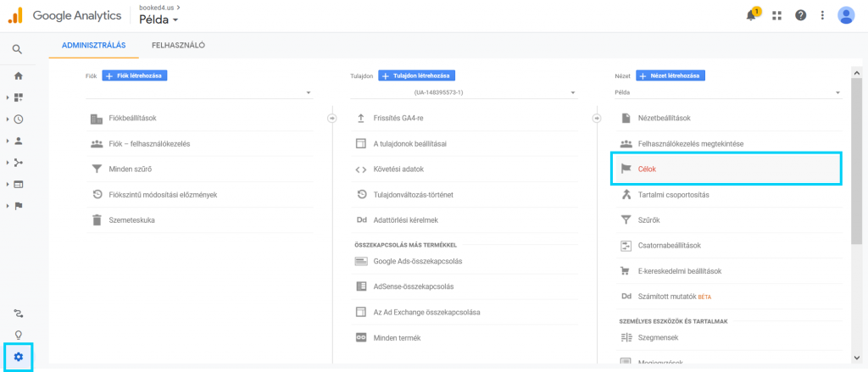Click the Google Analytics logo
868x372 pixels.
point(64,15)
